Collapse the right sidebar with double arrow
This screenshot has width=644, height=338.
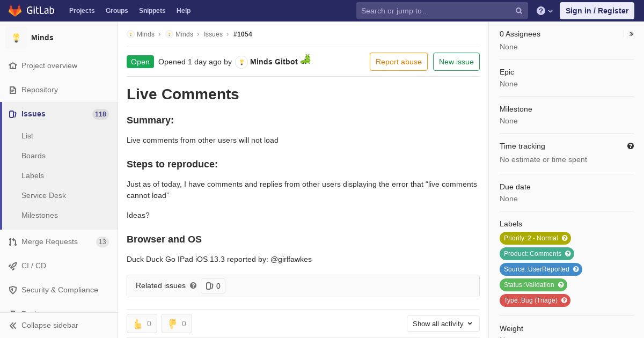[632, 34]
